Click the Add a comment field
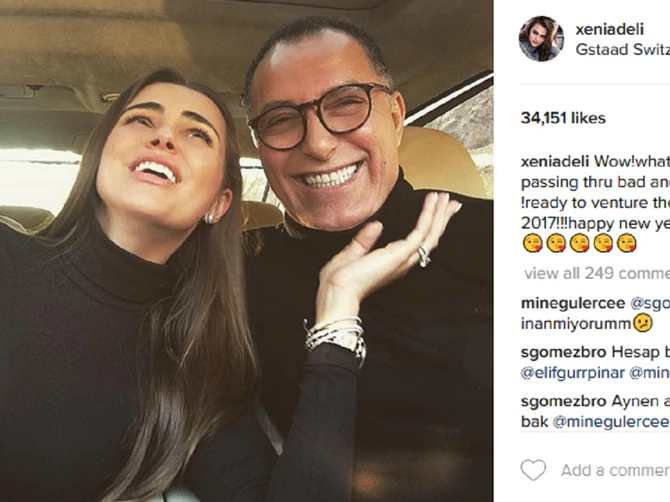 tap(614, 470)
